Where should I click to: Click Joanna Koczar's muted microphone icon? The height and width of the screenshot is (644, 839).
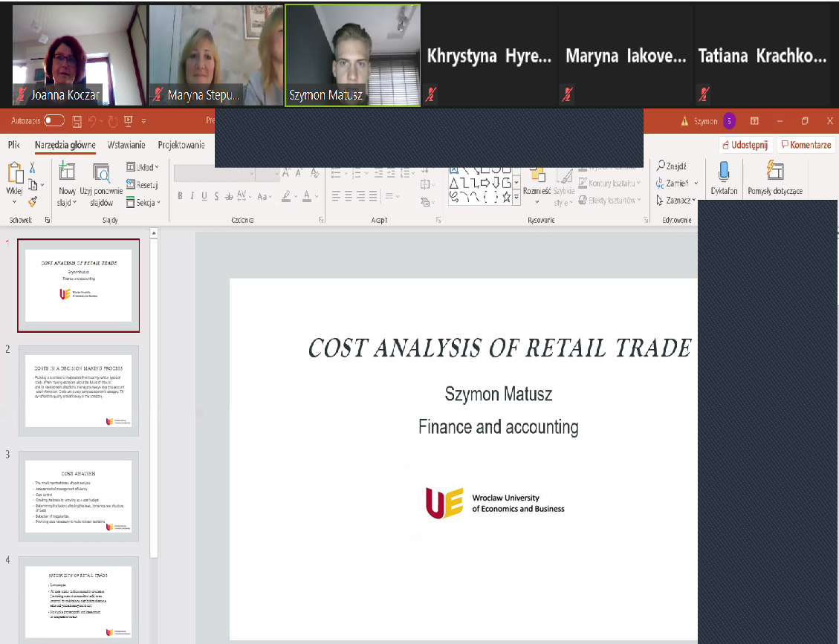pos(21,95)
